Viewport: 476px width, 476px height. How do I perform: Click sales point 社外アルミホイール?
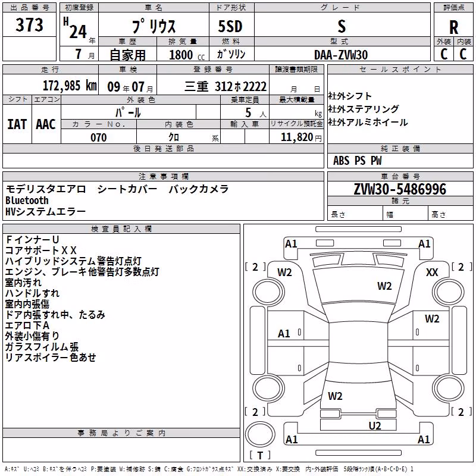pyautogui.click(x=368, y=123)
